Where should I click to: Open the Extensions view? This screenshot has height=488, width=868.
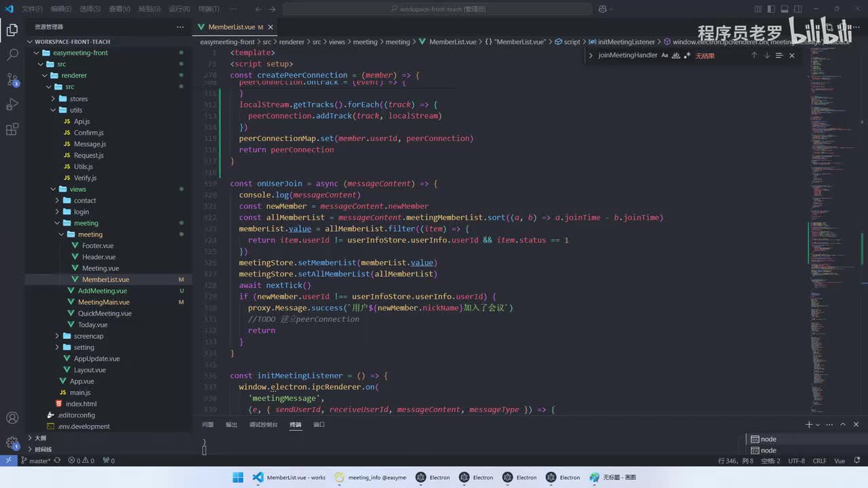tap(12, 129)
